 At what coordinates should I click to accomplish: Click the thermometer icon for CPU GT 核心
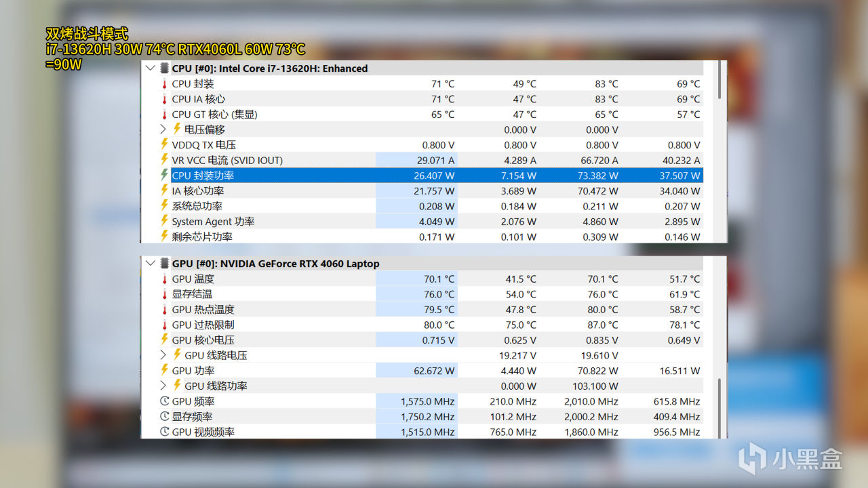point(164,115)
